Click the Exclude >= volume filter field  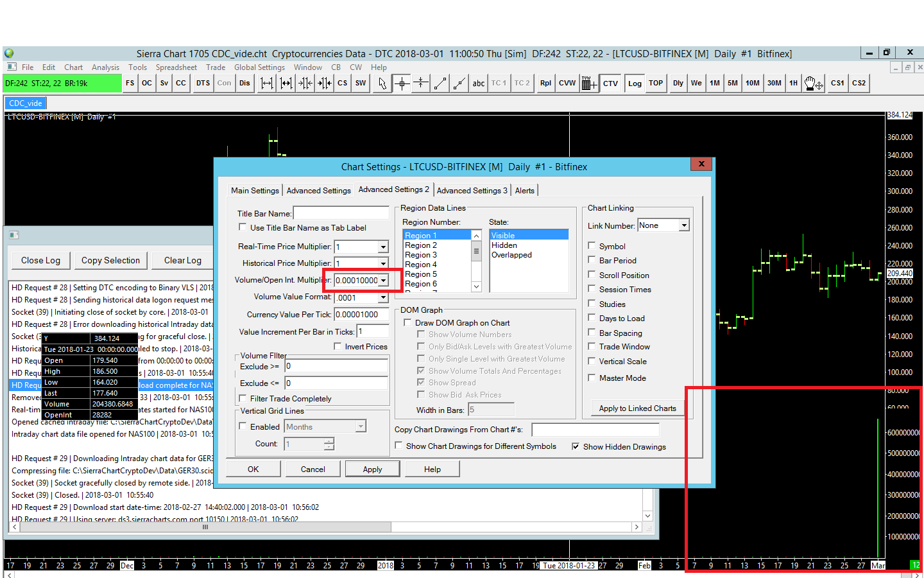(336, 366)
